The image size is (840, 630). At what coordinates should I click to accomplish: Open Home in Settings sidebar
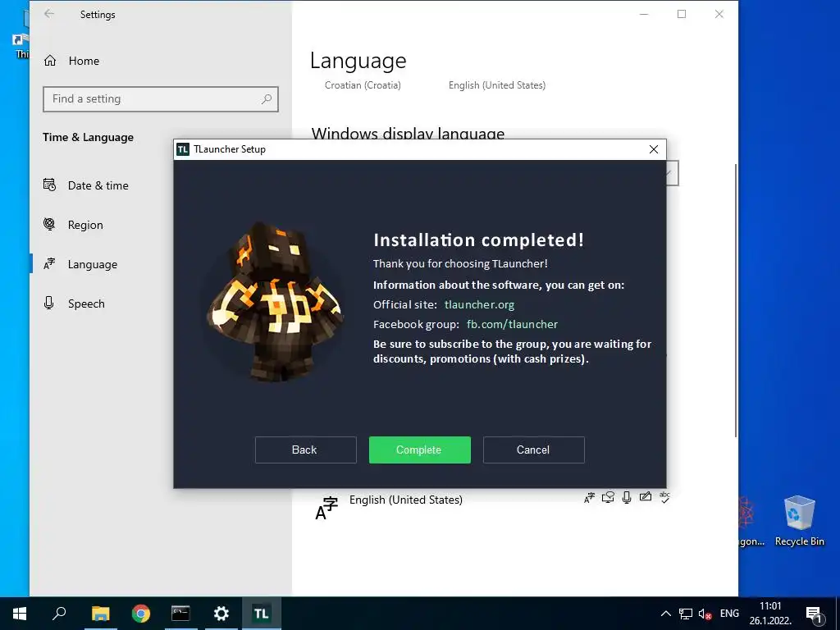click(161, 61)
